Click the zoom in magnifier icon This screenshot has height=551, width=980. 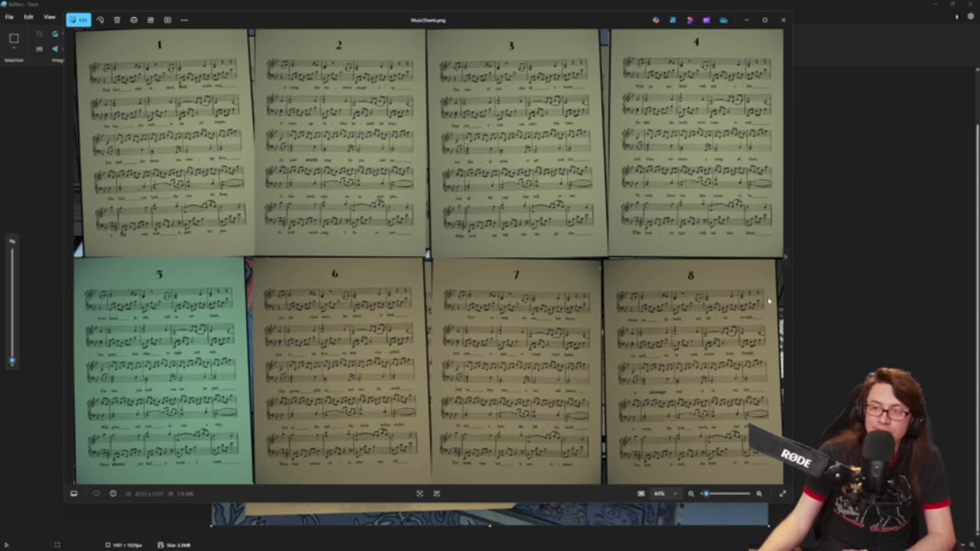click(759, 494)
